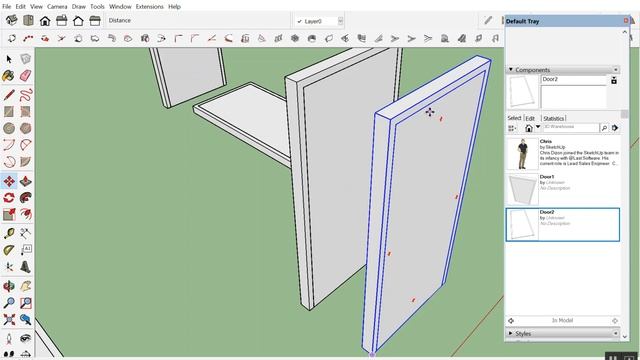
Task: Select the arrow Select tool
Action: (9, 59)
